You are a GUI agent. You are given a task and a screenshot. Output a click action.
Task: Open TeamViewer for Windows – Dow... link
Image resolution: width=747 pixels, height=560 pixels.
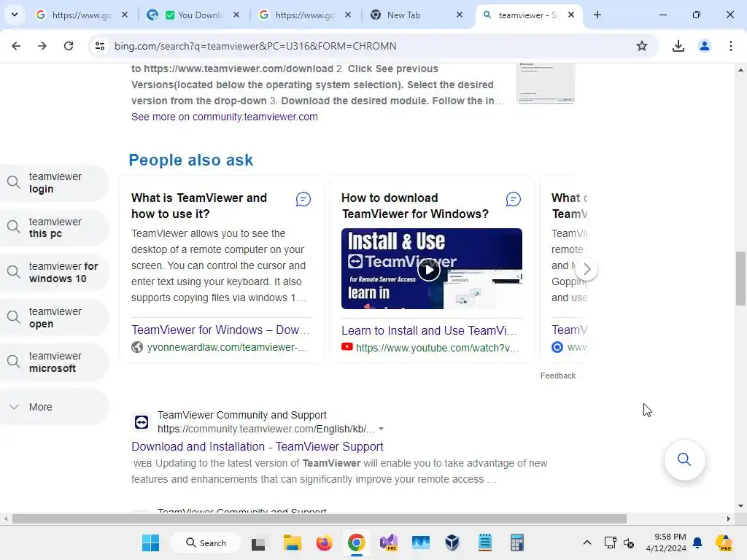pos(220,330)
